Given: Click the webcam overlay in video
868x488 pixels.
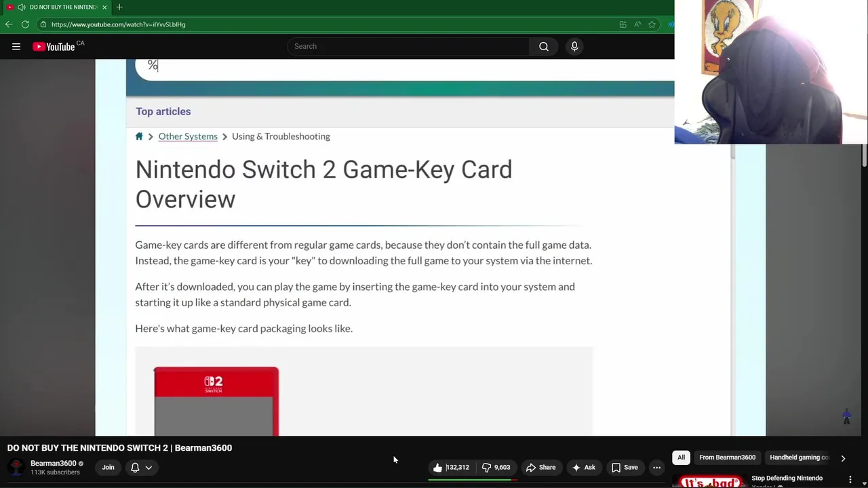Looking at the screenshot, I should (771, 72).
